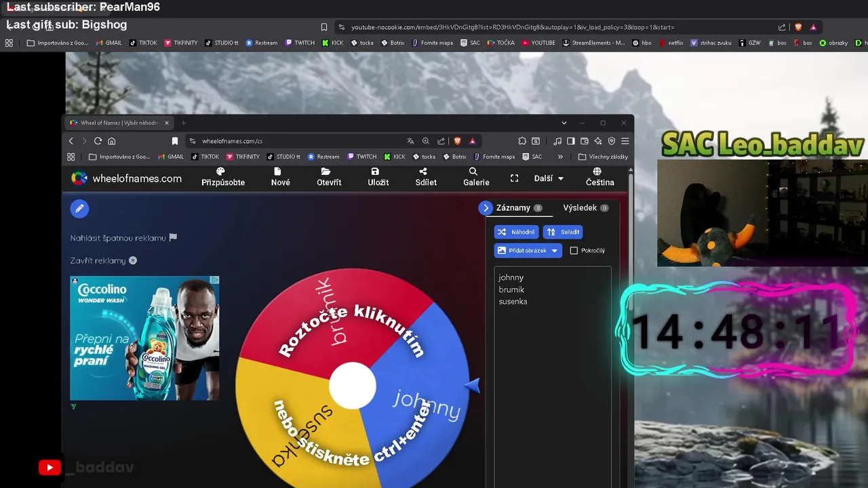Switch to the Výsledek tab
Image resolution: width=868 pixels, height=488 pixels.
point(585,208)
